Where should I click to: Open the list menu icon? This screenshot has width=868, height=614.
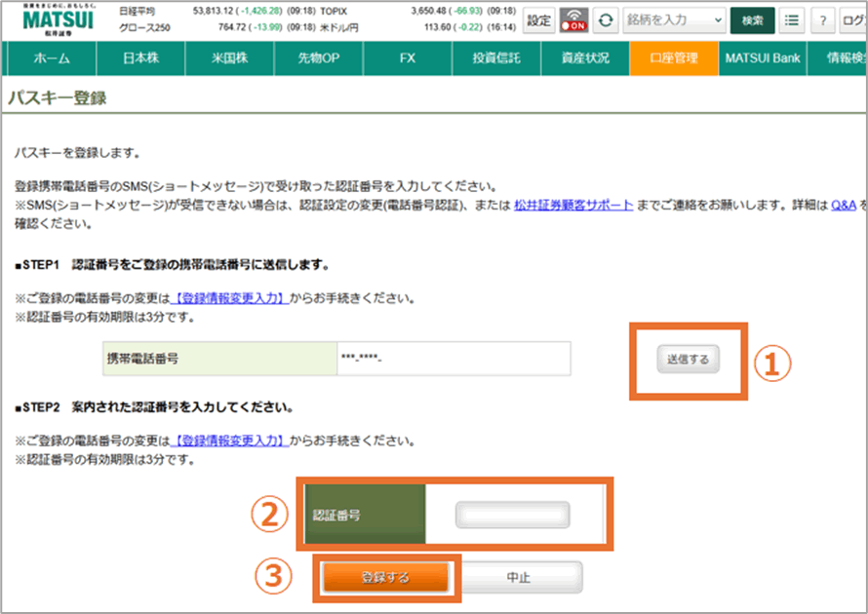point(793,20)
